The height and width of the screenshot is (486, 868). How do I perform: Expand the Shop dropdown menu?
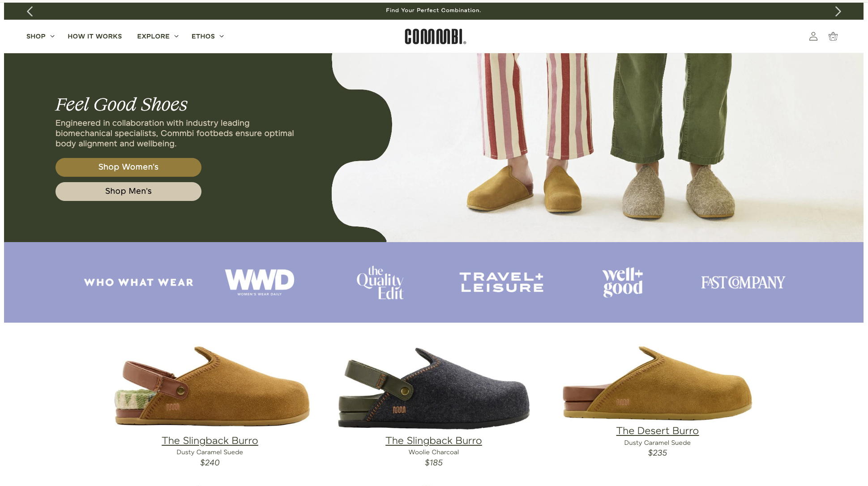[40, 36]
